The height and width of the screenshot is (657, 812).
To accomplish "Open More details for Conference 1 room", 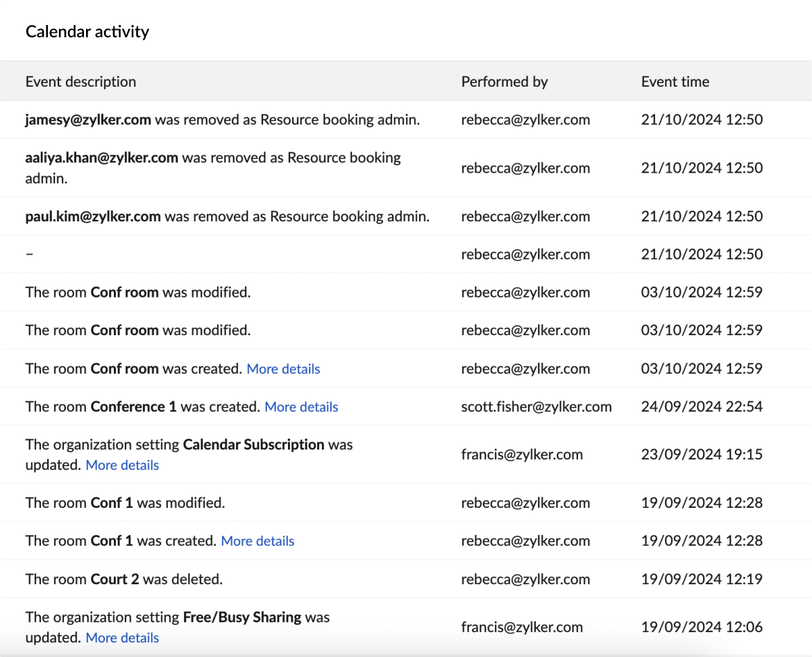I will pos(301,407).
